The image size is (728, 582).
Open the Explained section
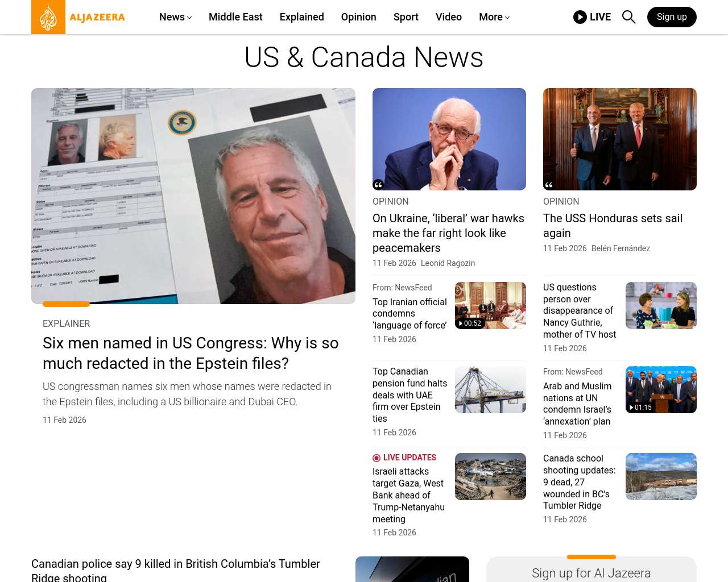point(302,17)
